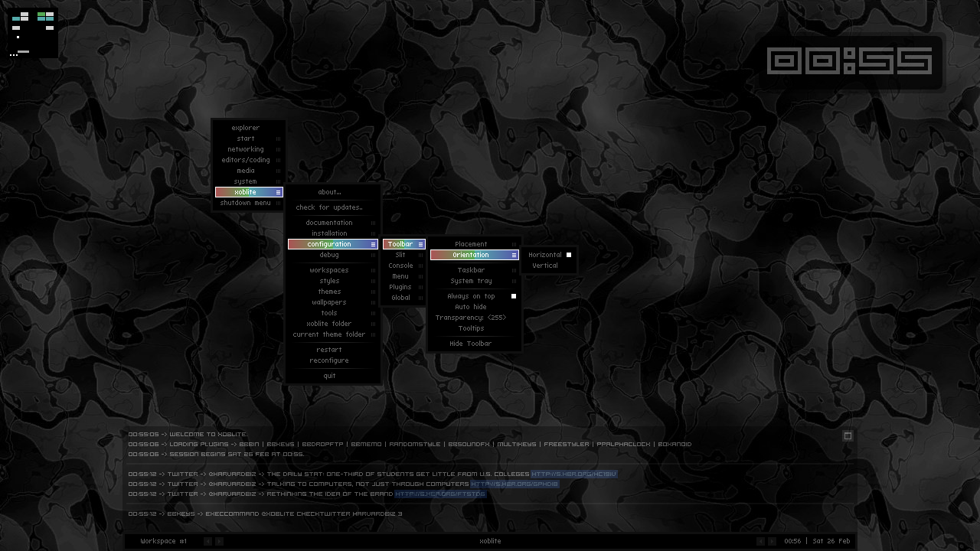Click the large 00:55 desktop clock
The height and width of the screenshot is (551, 980).
click(x=849, y=61)
